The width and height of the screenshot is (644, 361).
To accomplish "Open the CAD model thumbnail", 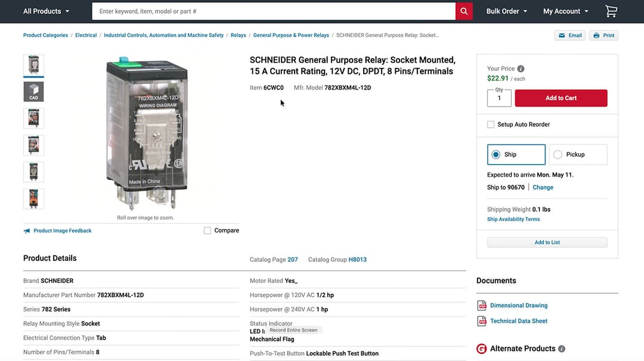I will tap(33, 91).
